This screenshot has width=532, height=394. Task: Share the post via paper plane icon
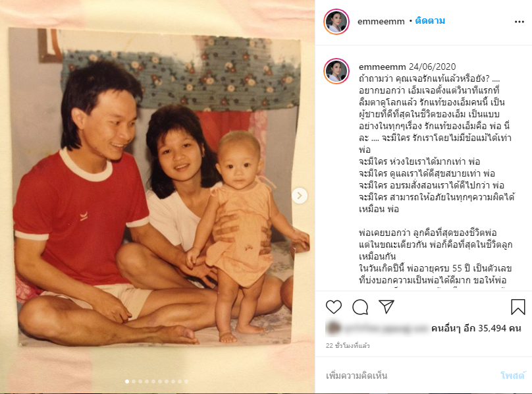pyautogui.click(x=386, y=306)
